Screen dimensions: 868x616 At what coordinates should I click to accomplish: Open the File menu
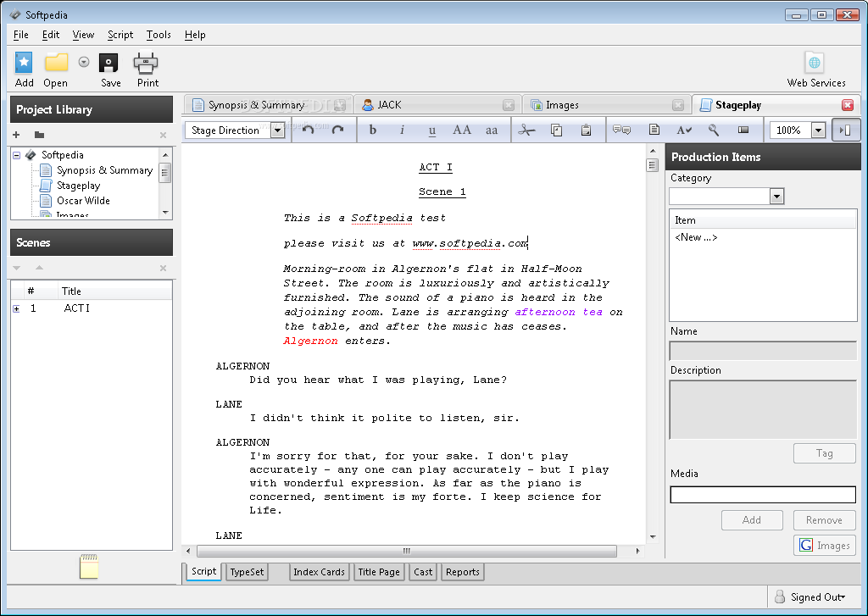[x=21, y=34]
